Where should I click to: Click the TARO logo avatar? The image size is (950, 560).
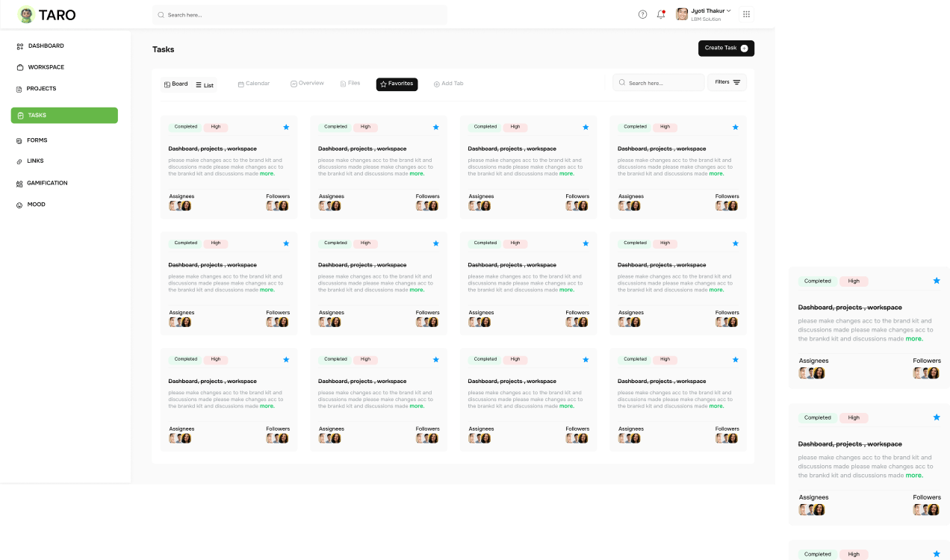coord(27,15)
